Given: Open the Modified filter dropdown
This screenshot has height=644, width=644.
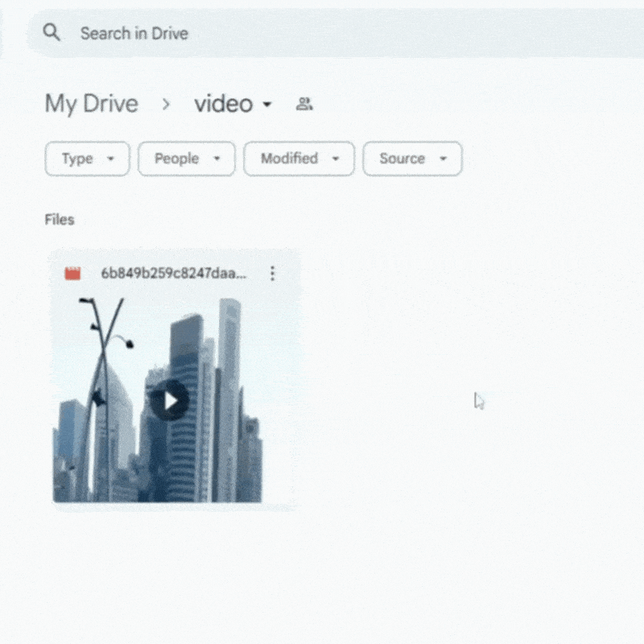Looking at the screenshot, I should click(336, 159).
